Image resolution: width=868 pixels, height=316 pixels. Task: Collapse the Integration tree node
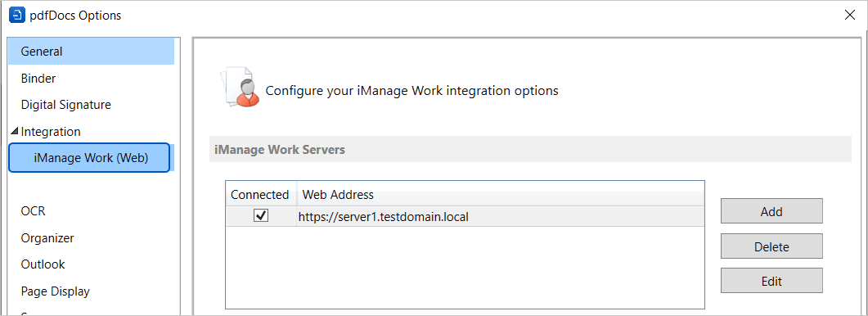tap(15, 132)
